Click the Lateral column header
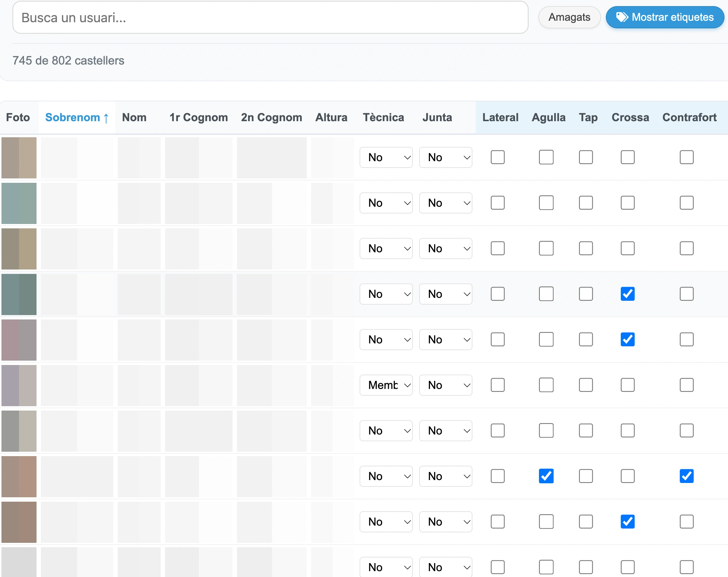Screen dimensions: 728x577 click(500, 117)
